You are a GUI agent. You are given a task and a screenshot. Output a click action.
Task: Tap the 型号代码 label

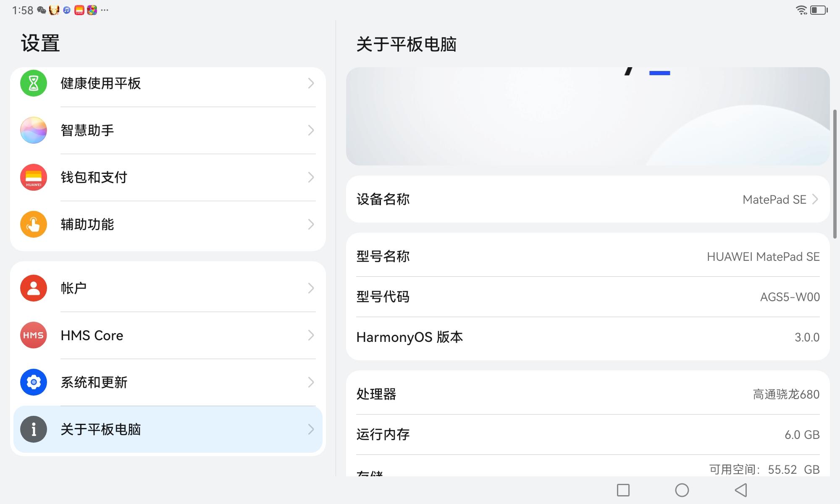click(x=383, y=297)
